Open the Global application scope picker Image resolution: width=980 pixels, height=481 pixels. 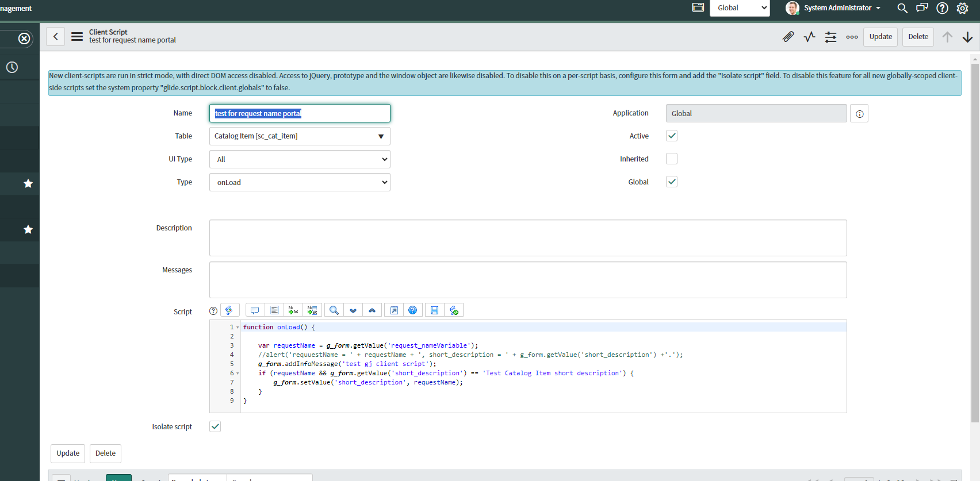click(x=739, y=8)
